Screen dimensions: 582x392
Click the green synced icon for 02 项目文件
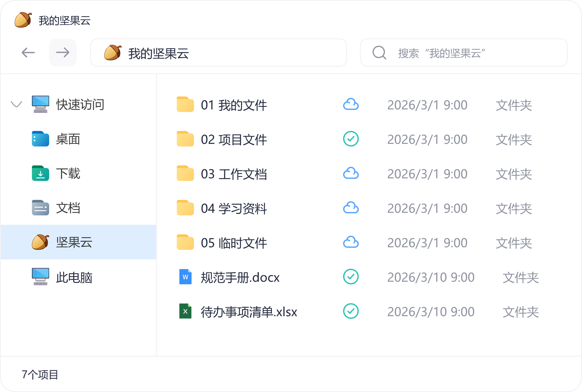pos(351,139)
